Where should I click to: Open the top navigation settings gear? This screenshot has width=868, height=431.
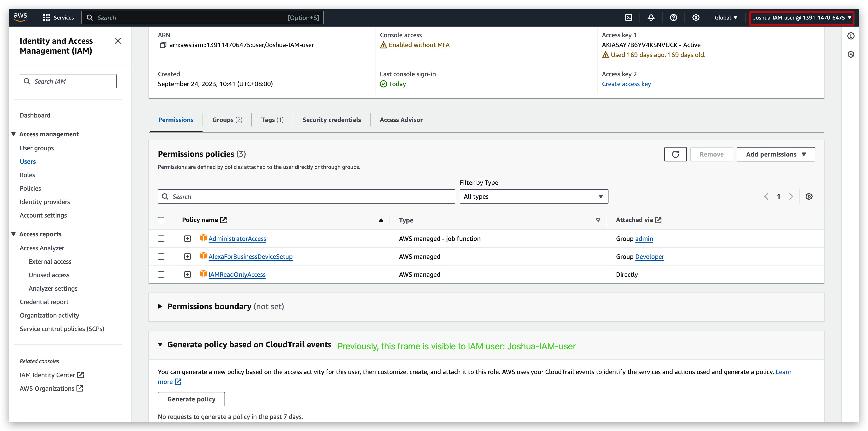(x=696, y=17)
